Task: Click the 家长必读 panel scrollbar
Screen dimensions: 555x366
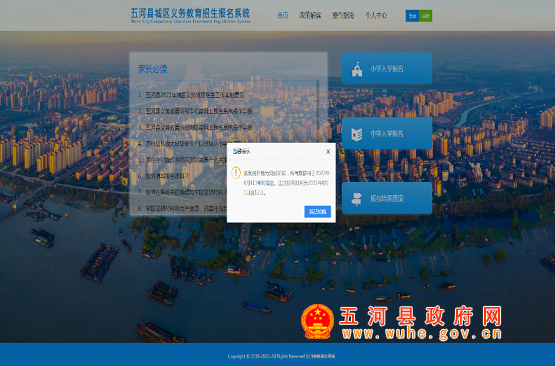Action: (x=317, y=110)
